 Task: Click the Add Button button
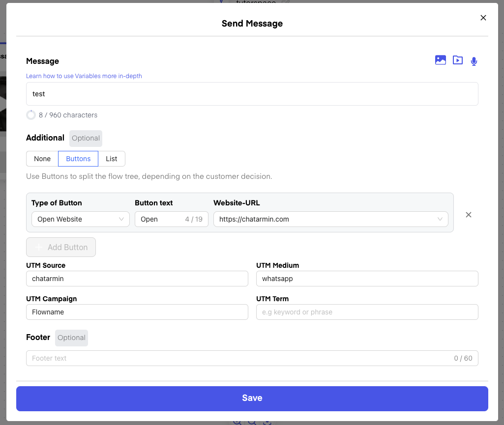[61, 247]
